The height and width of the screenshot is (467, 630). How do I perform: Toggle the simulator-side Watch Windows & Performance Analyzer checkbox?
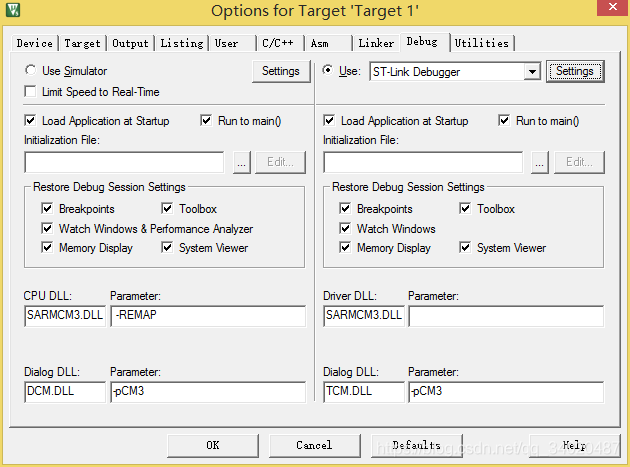(47, 229)
